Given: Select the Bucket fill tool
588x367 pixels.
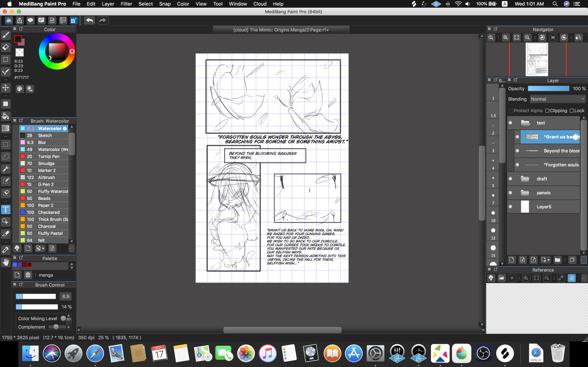Looking at the screenshot, I should 6,116.
